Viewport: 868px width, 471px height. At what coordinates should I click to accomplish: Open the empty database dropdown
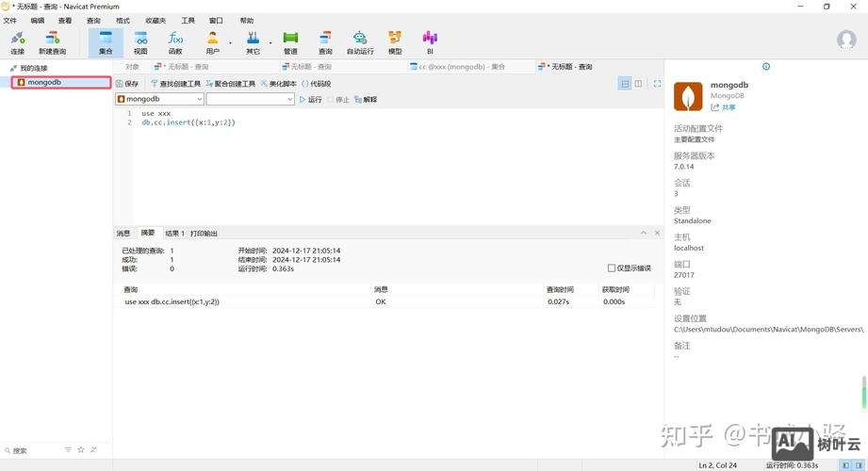tap(250, 99)
